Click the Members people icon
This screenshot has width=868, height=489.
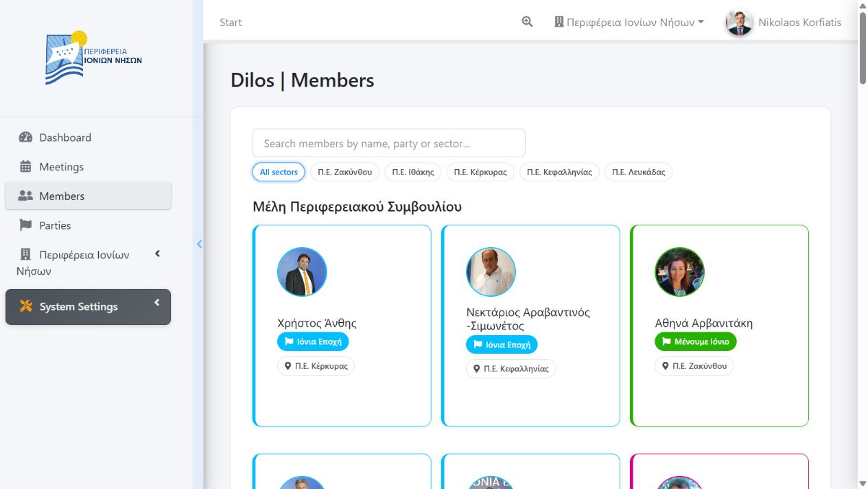(x=25, y=196)
